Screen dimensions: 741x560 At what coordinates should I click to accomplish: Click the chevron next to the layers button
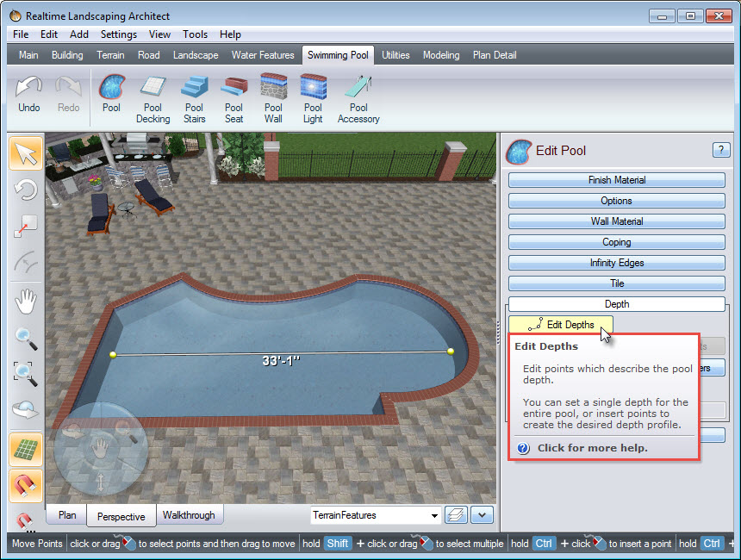(482, 514)
